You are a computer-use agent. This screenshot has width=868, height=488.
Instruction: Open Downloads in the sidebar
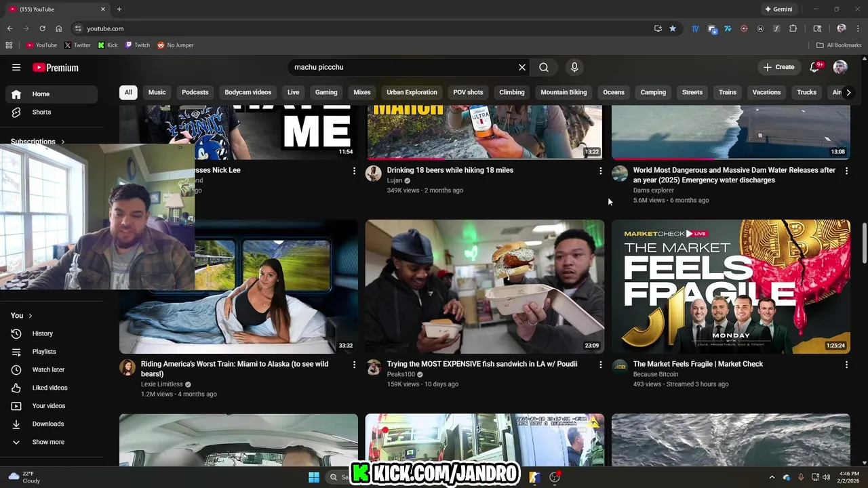tap(52, 424)
